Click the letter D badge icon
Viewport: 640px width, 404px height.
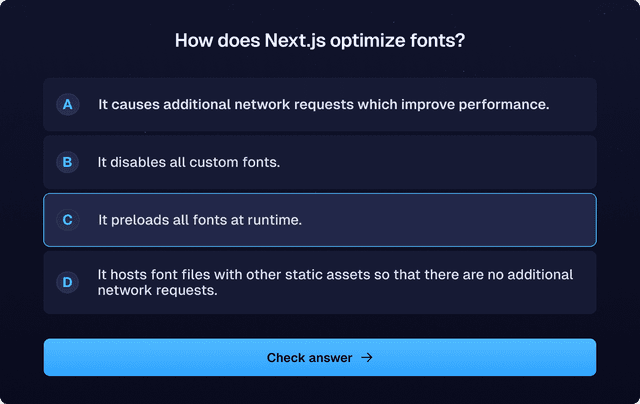pos(67,282)
